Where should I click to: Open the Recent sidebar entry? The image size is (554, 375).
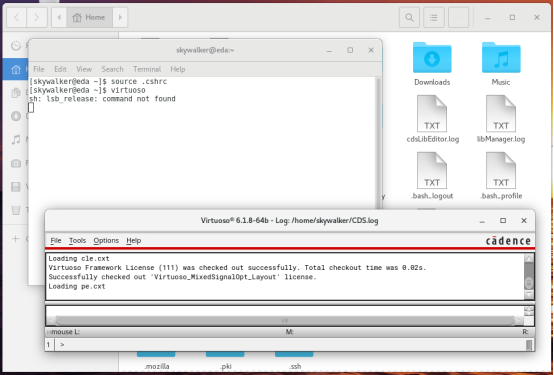(16, 46)
